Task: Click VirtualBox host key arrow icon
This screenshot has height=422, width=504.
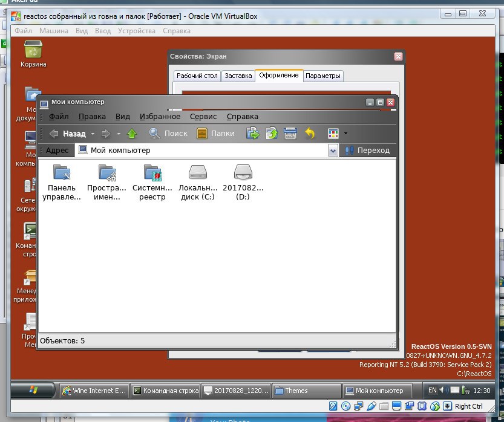Action: (448, 406)
